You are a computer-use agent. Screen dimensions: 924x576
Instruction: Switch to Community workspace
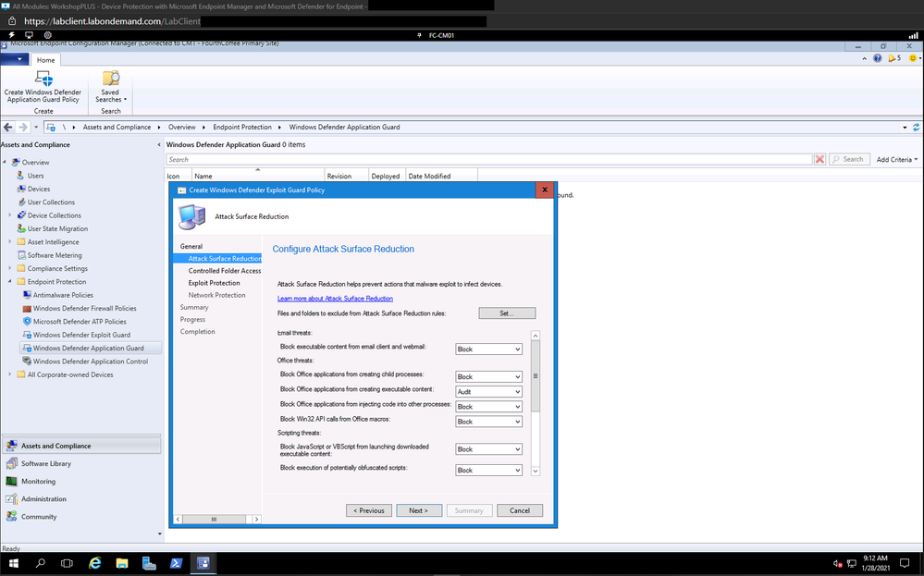point(39,517)
